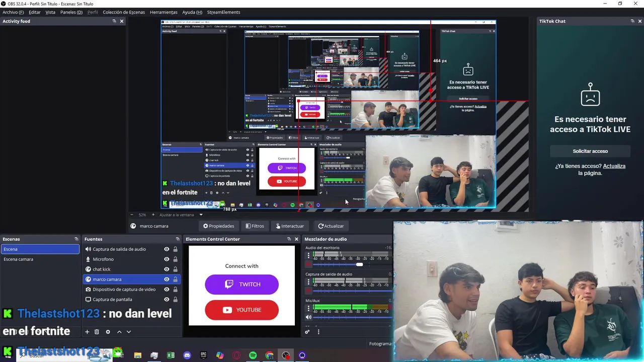
Task: Move selected source up with chevron
Action: click(x=119, y=332)
